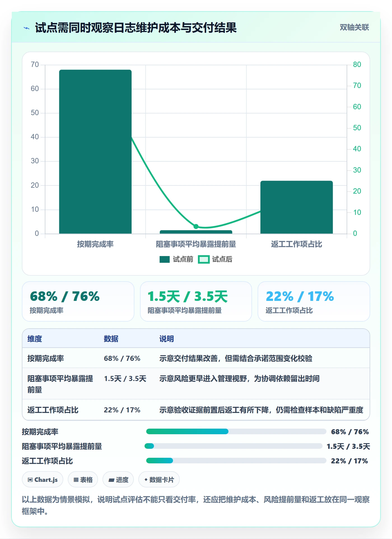392x539 pixels.
Task: Click the 按期完成率 bar in the chart
Action: point(95,152)
